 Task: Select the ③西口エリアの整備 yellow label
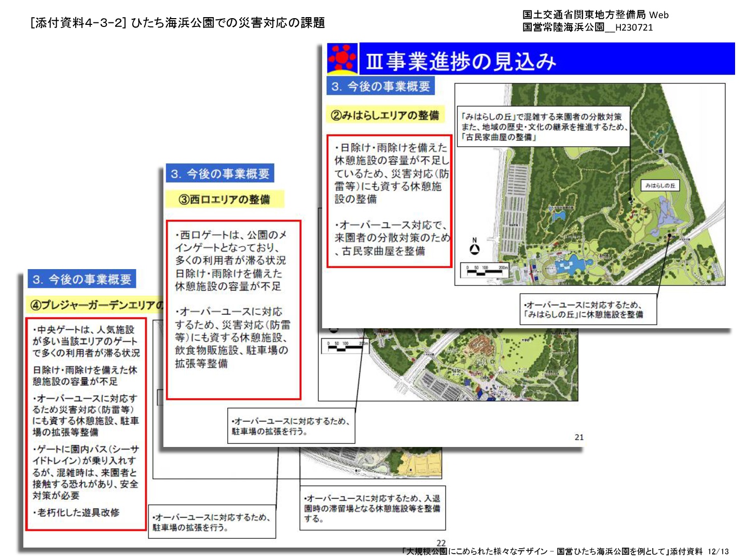pyautogui.click(x=225, y=200)
